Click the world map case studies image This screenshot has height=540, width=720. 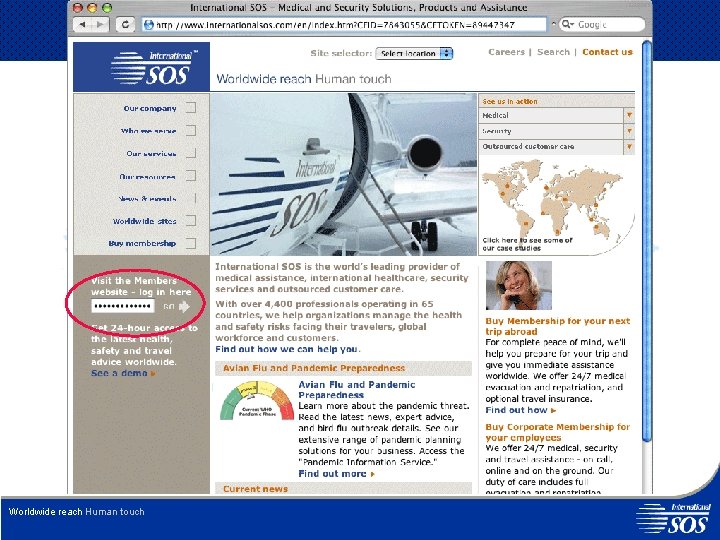click(x=556, y=205)
